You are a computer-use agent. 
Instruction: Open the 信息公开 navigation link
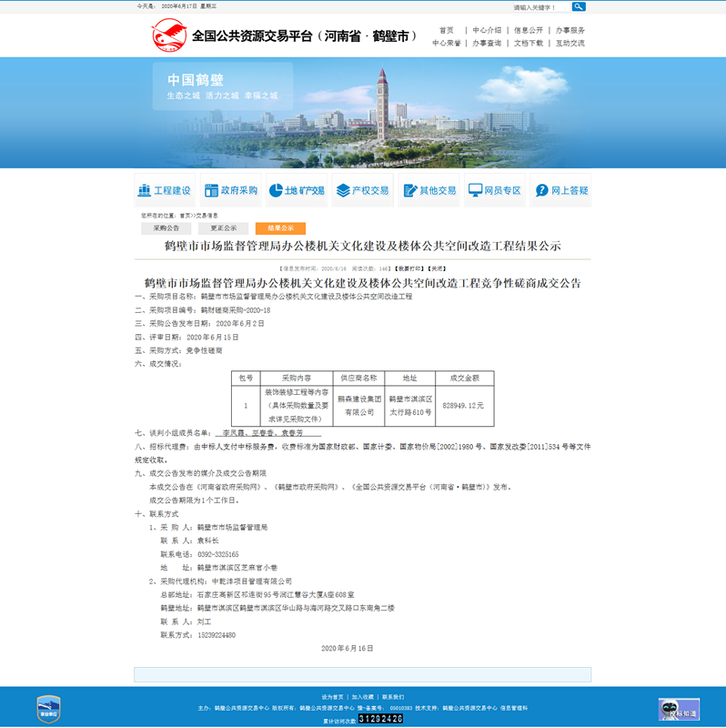click(529, 30)
